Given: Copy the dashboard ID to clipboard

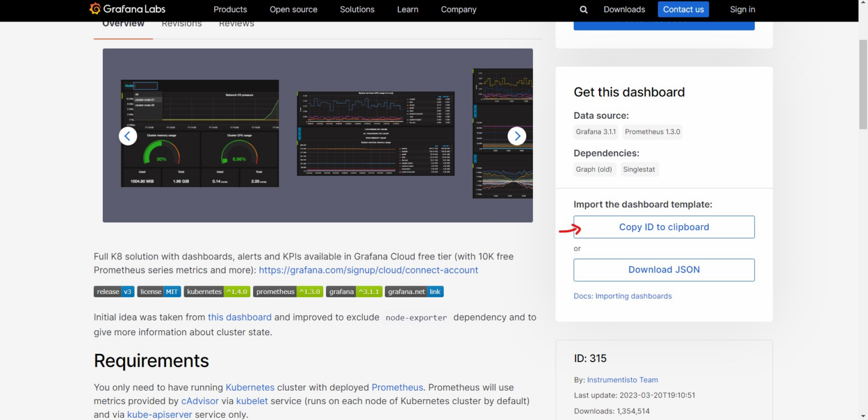Looking at the screenshot, I should coord(664,227).
